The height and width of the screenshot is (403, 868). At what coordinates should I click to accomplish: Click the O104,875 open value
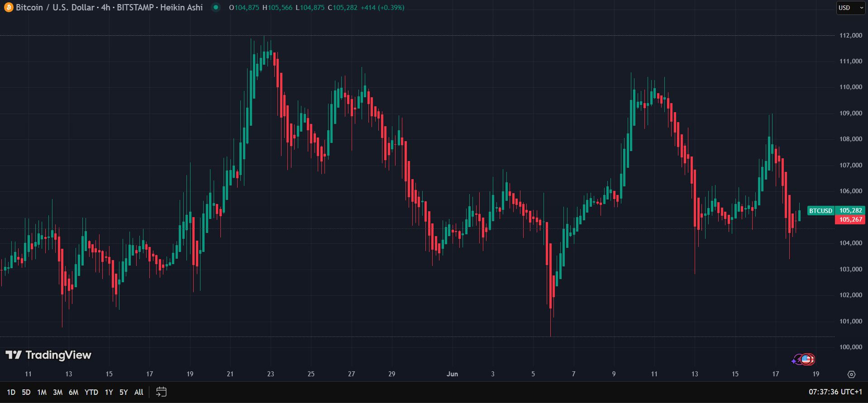coord(244,8)
